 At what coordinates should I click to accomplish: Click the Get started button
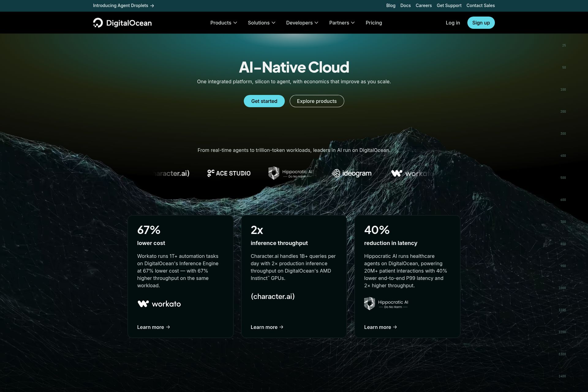coord(264,101)
